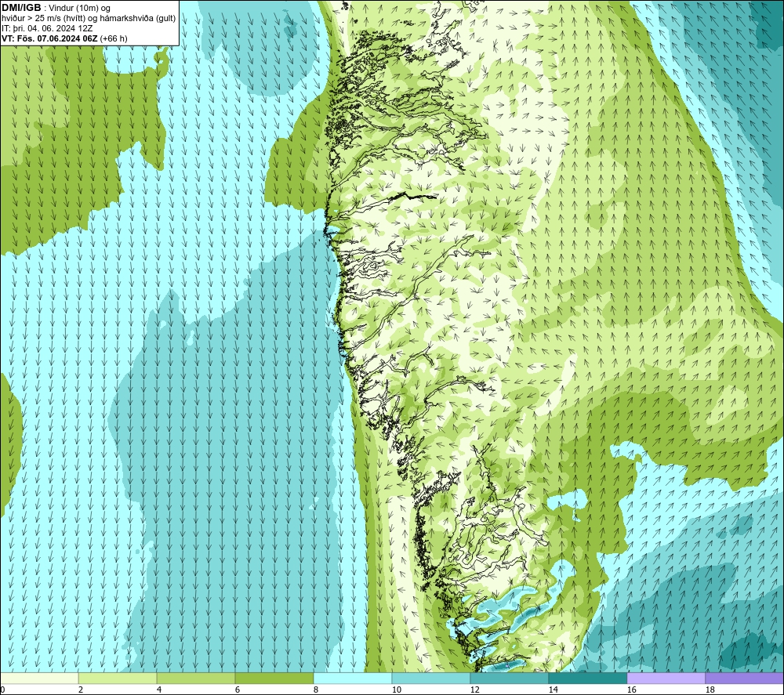Screen dimensions: 784x695
Task: Click the light green 2–4 m/s color swatch
Action: (x=118, y=678)
